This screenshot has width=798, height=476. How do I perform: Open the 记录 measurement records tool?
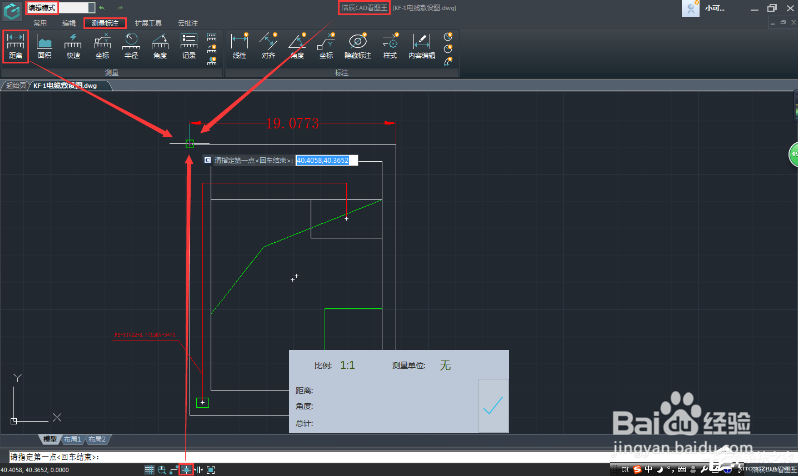coord(189,45)
